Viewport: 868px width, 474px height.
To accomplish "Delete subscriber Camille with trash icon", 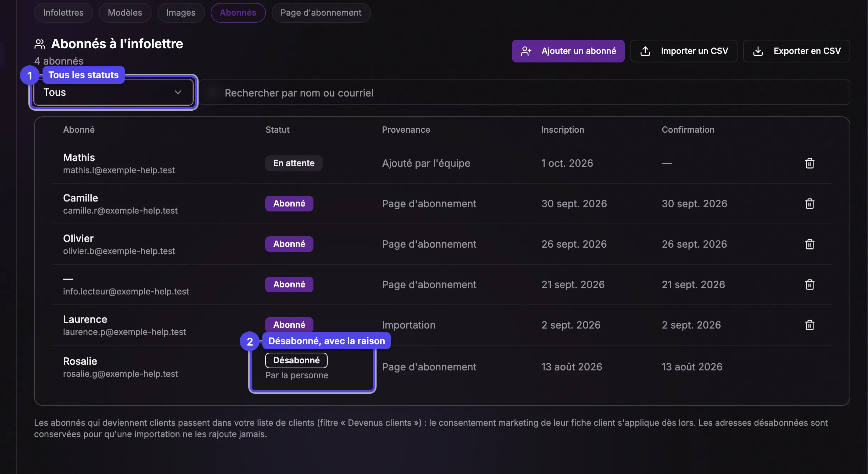I will (x=809, y=204).
